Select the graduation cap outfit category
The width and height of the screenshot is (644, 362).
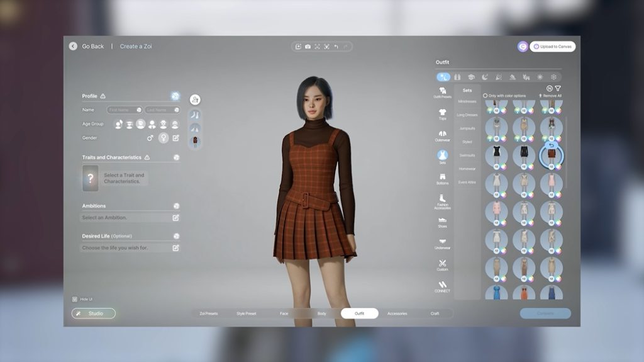pos(471,77)
